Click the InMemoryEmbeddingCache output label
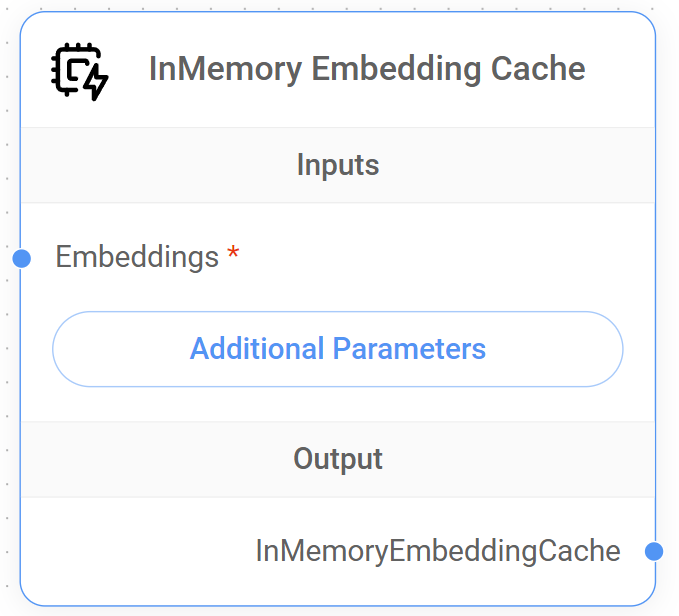The height and width of the screenshot is (616, 679). [438, 551]
